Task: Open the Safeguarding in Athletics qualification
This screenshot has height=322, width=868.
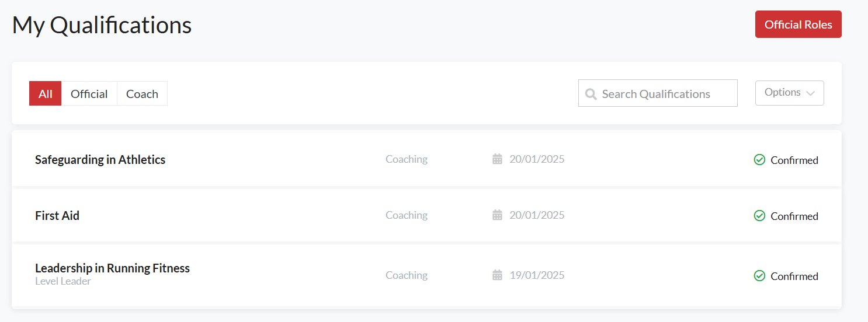Action: (100, 160)
